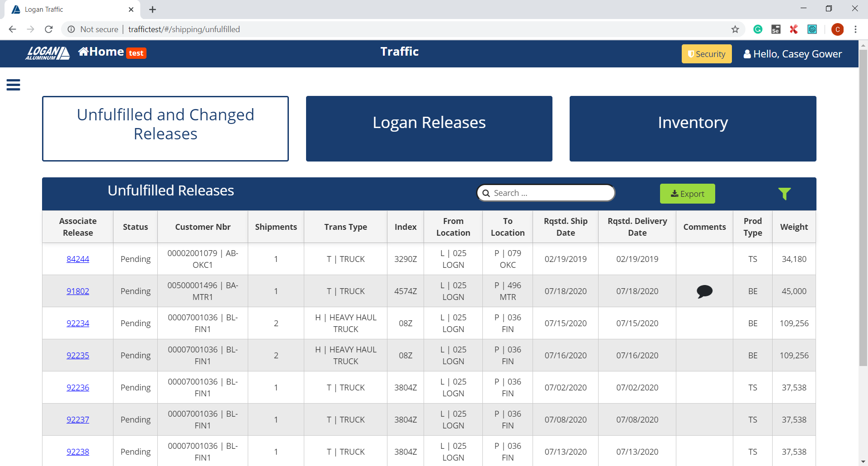Open release 92236 link
The width and height of the screenshot is (868, 466).
tap(78, 388)
